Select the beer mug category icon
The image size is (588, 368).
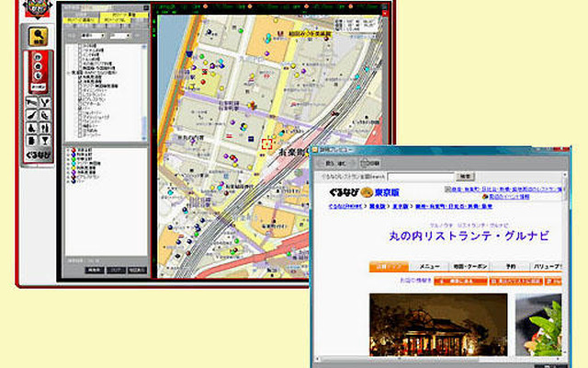[x=32, y=141]
